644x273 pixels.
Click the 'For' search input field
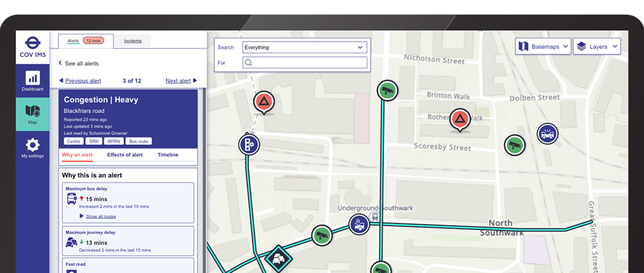point(305,63)
